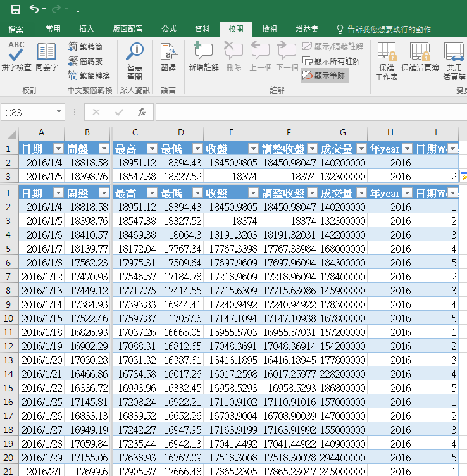
Task: Select cell with value 16387.61
Action: coord(180,360)
